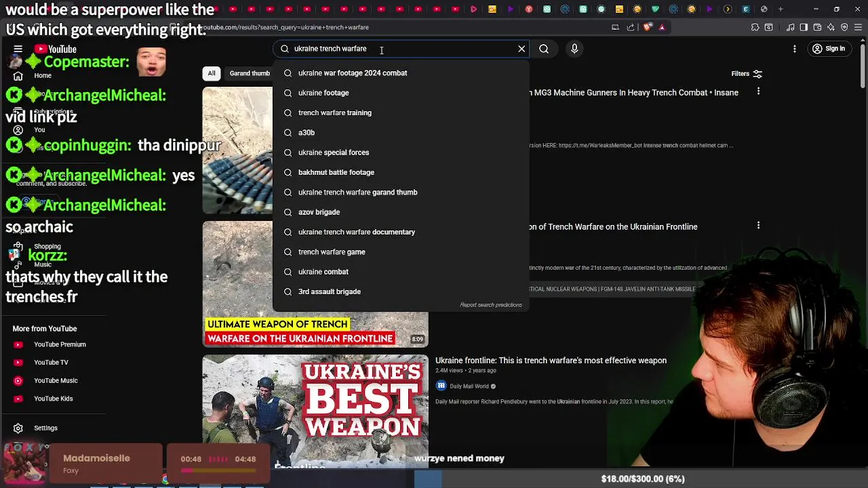
Task: Pick ukraine trench warfare documentary suggestion
Action: click(401, 232)
